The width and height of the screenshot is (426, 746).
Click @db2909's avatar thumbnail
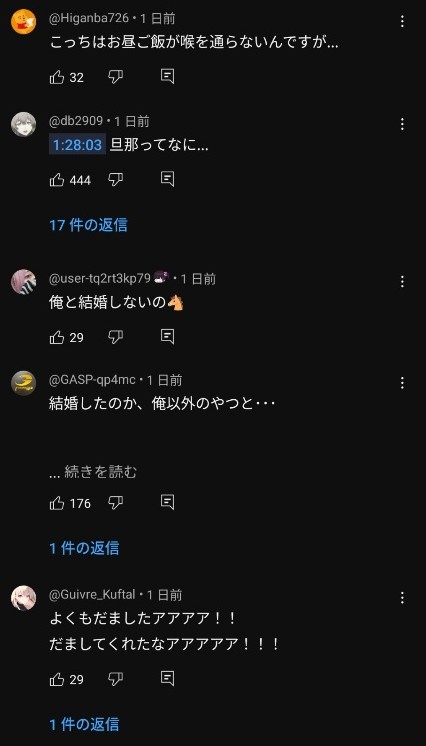[23, 124]
